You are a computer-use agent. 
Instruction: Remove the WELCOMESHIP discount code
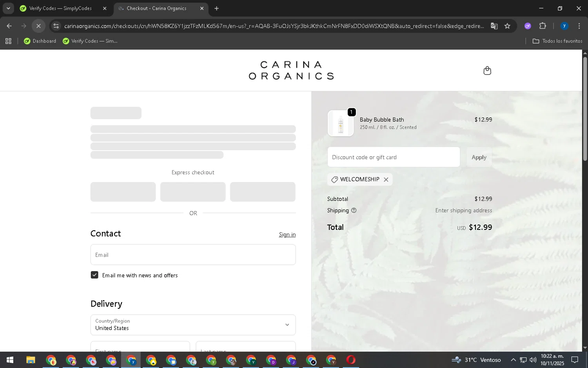coord(386,179)
